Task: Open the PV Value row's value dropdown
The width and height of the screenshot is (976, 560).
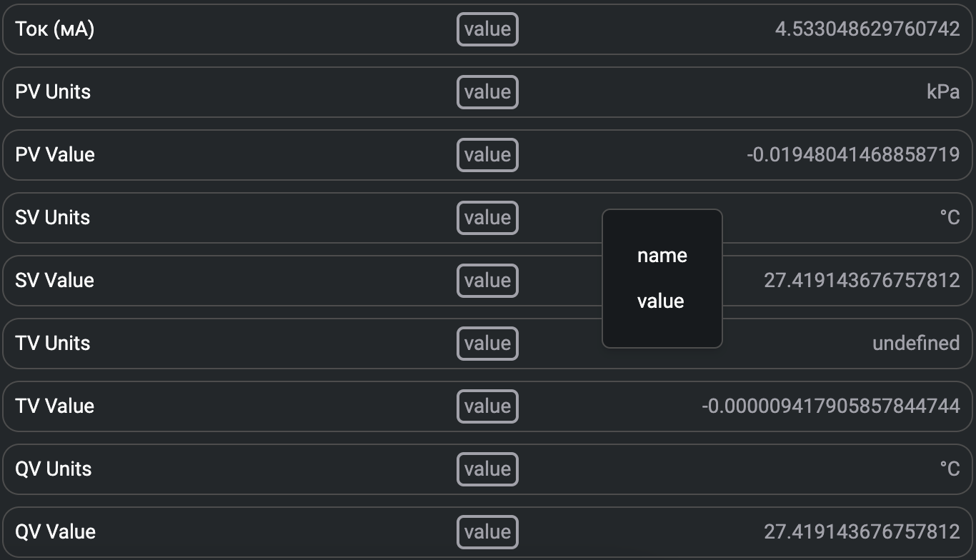Action: point(487,155)
